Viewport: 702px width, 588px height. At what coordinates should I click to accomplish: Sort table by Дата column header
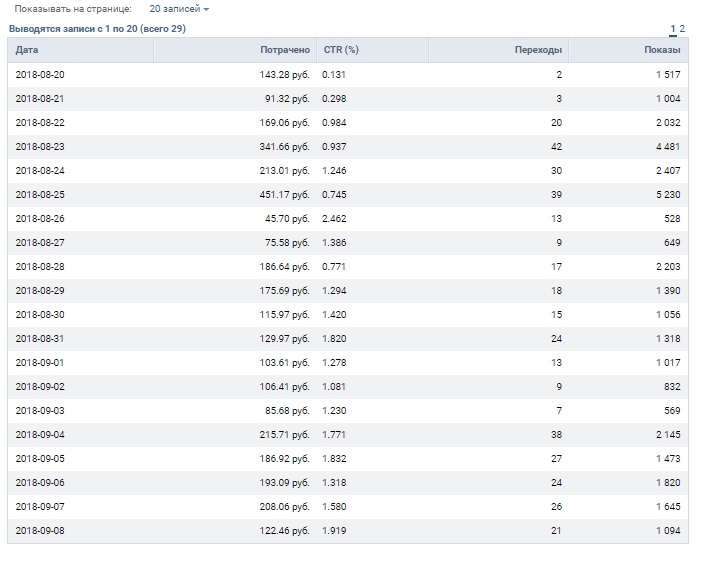(28, 50)
